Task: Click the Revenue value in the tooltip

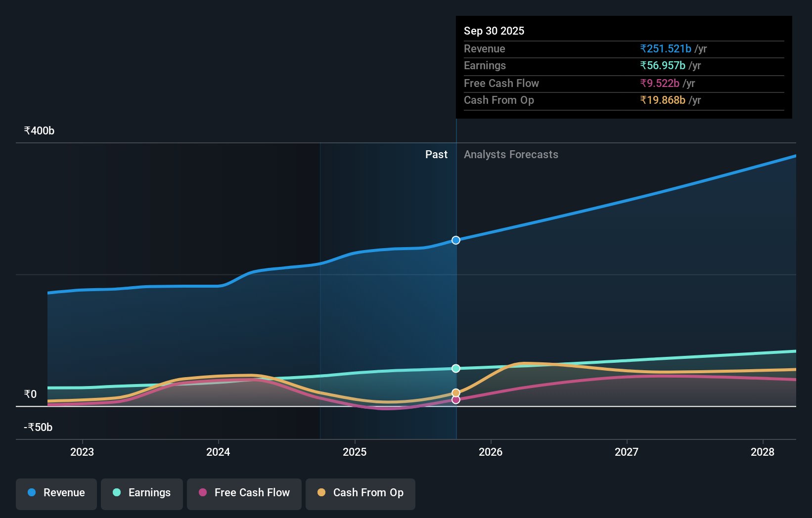Action: [666, 48]
